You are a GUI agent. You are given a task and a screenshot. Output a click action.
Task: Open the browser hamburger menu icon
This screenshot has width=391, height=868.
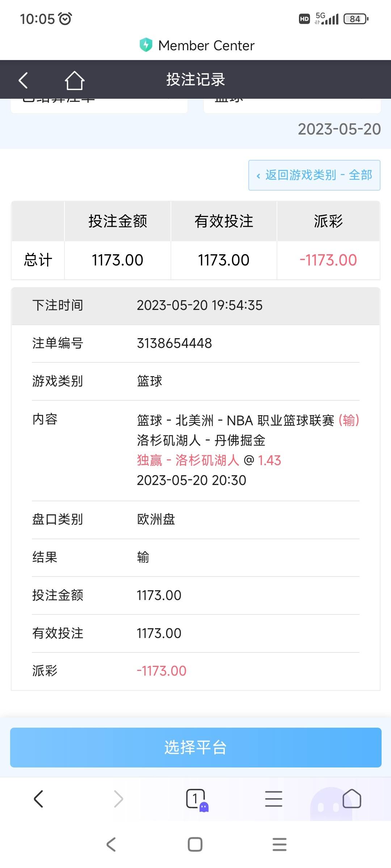274,799
